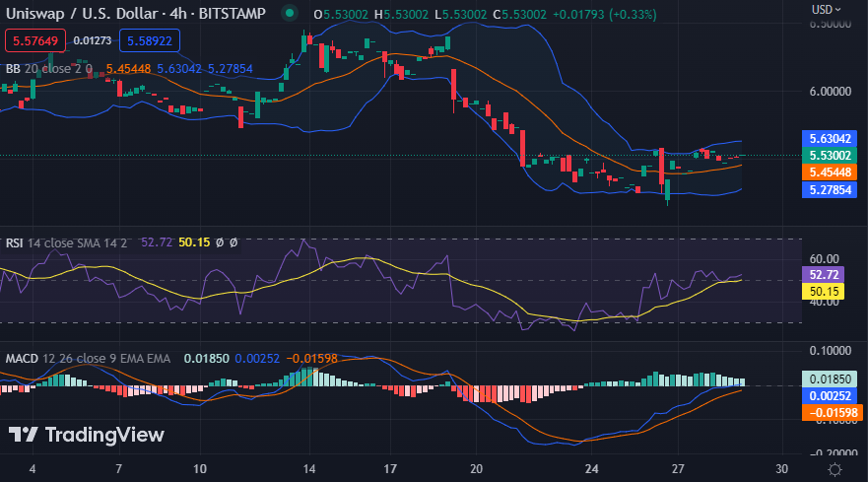The image size is (868, 482).
Task: Click date 24 on the time axis
Action: point(591,469)
